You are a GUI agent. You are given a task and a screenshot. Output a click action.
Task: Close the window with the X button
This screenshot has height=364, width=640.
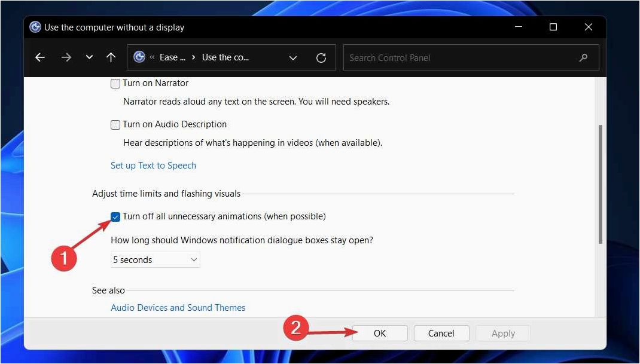(588, 27)
